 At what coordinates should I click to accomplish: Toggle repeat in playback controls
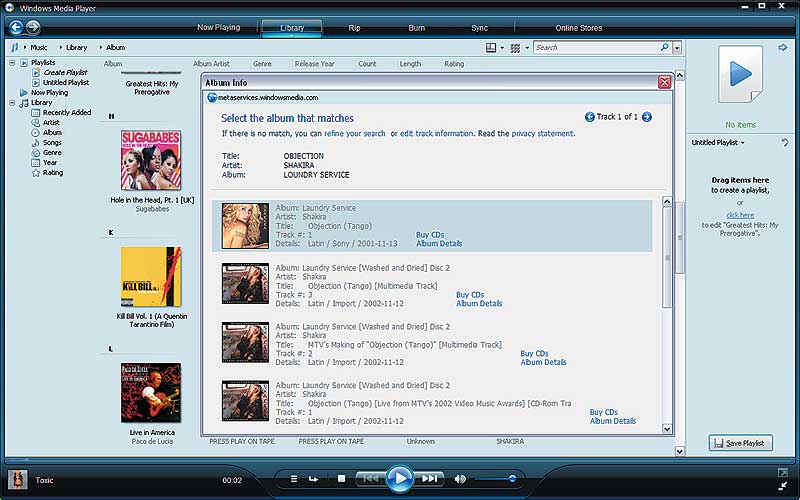pyautogui.click(x=313, y=479)
